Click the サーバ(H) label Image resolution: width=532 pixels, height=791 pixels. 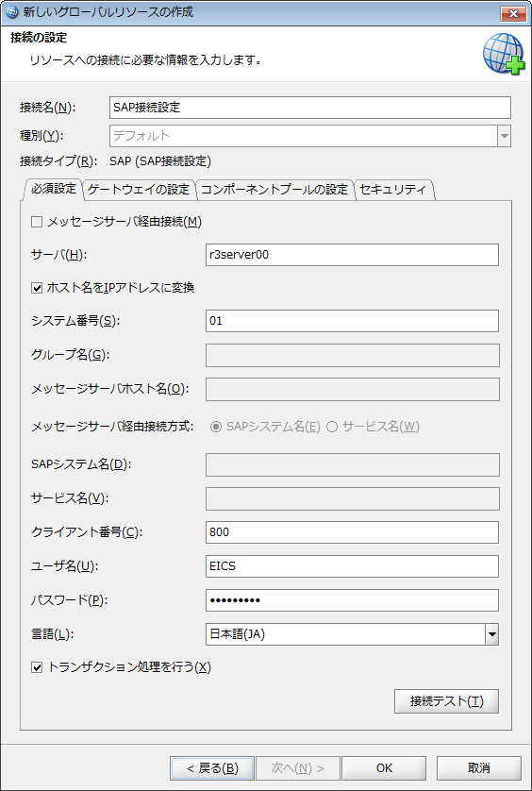point(59,255)
